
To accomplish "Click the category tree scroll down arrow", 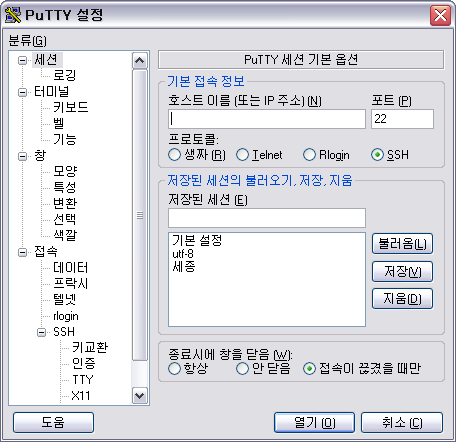I will point(140,396).
